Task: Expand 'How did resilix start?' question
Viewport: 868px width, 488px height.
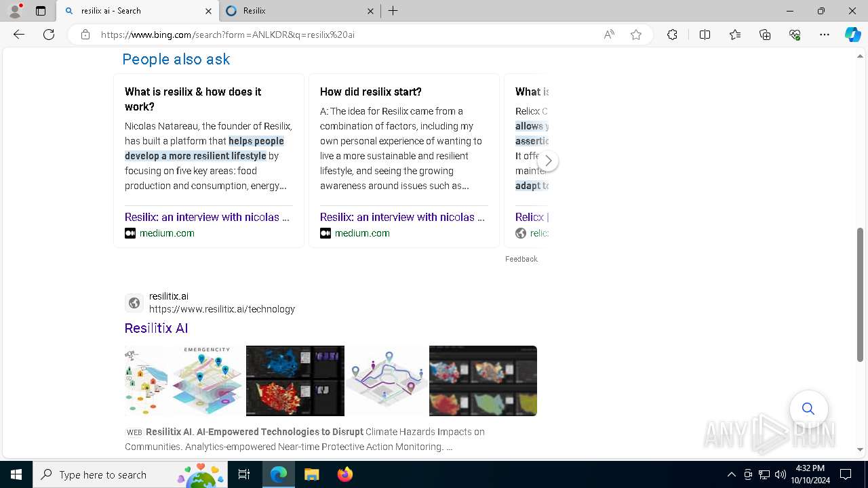Action: [x=371, y=91]
